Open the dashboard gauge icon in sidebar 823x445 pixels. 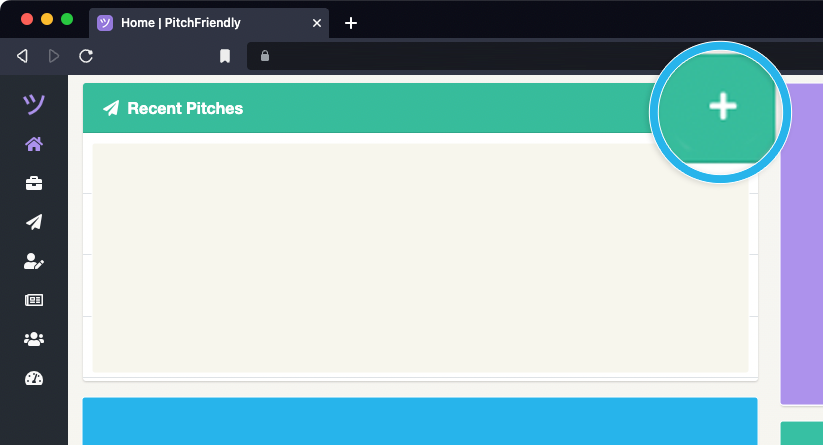[34, 378]
